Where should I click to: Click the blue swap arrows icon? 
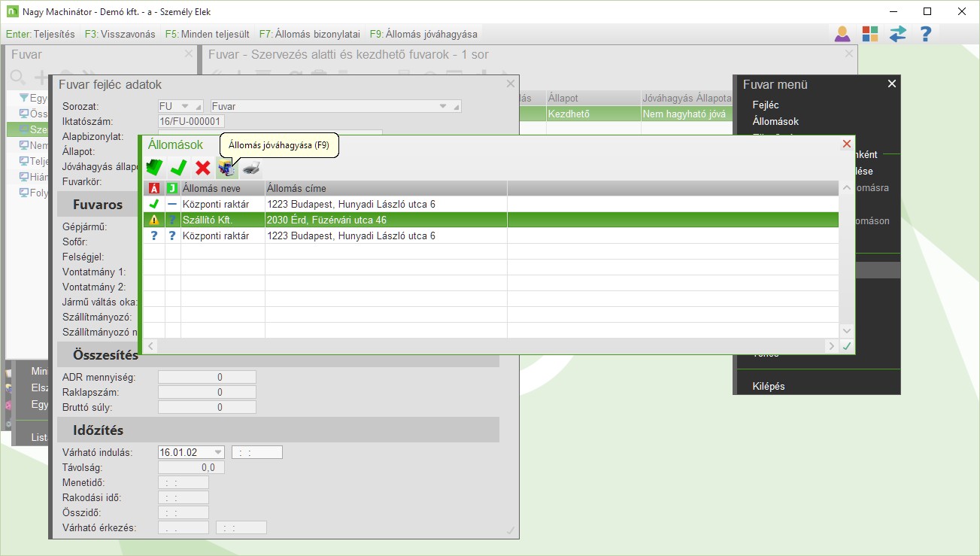(x=898, y=34)
